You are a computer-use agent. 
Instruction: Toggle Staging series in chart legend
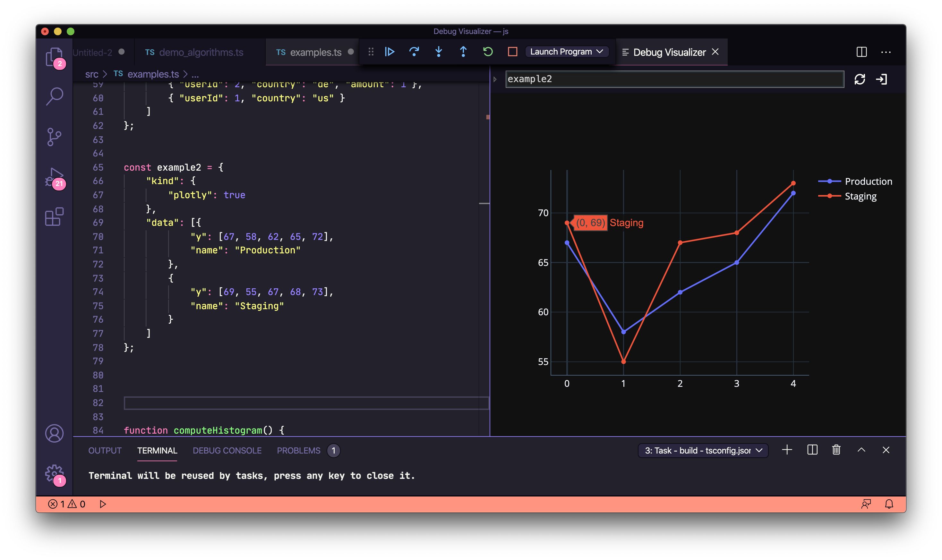(861, 196)
